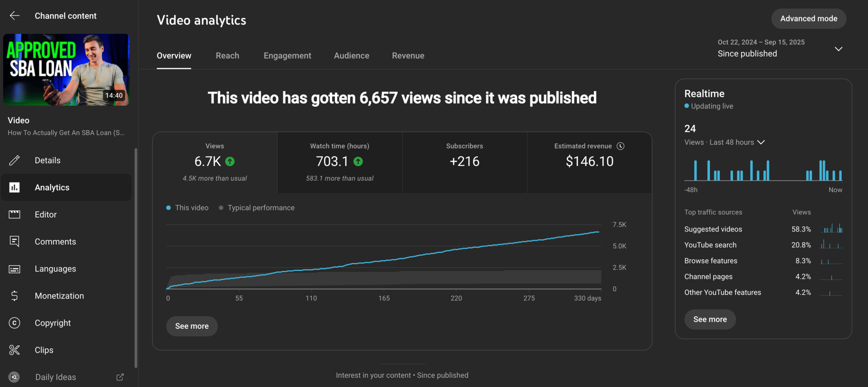Switch to the Reach tab
Viewport: 868px width, 387px height.
click(227, 56)
